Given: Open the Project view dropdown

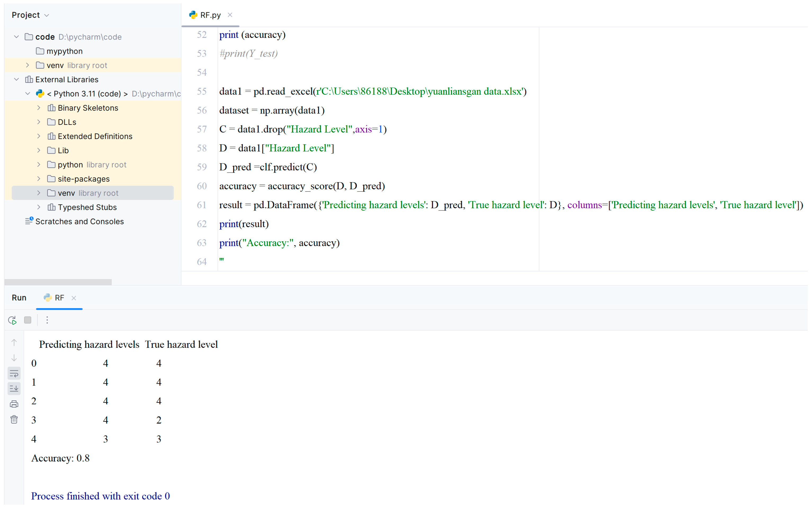Looking at the screenshot, I should pos(47,15).
